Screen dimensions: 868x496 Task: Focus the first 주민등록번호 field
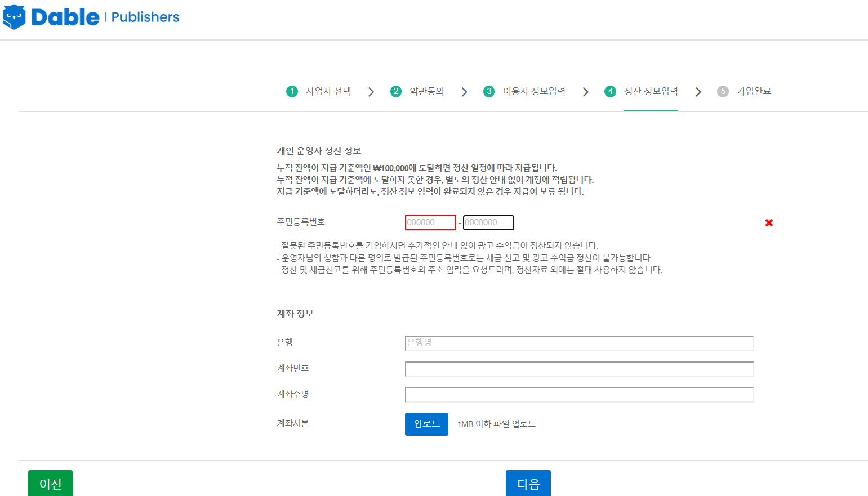430,223
